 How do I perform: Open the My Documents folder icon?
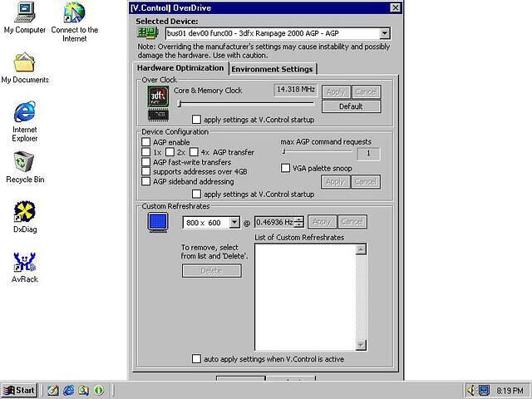tap(25, 62)
